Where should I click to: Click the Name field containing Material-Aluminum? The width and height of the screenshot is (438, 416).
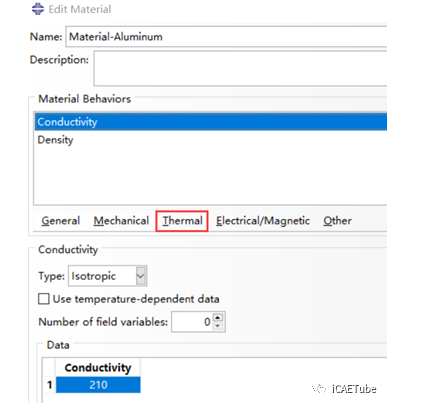[226, 37]
